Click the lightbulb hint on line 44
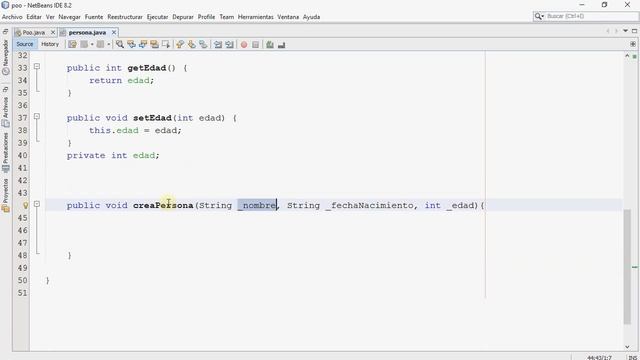The width and height of the screenshot is (640, 360). coord(25,205)
